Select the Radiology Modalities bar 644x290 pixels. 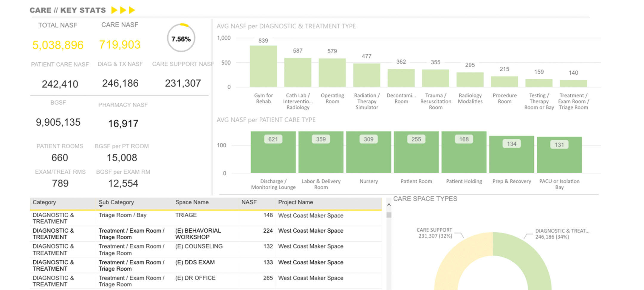coord(470,80)
